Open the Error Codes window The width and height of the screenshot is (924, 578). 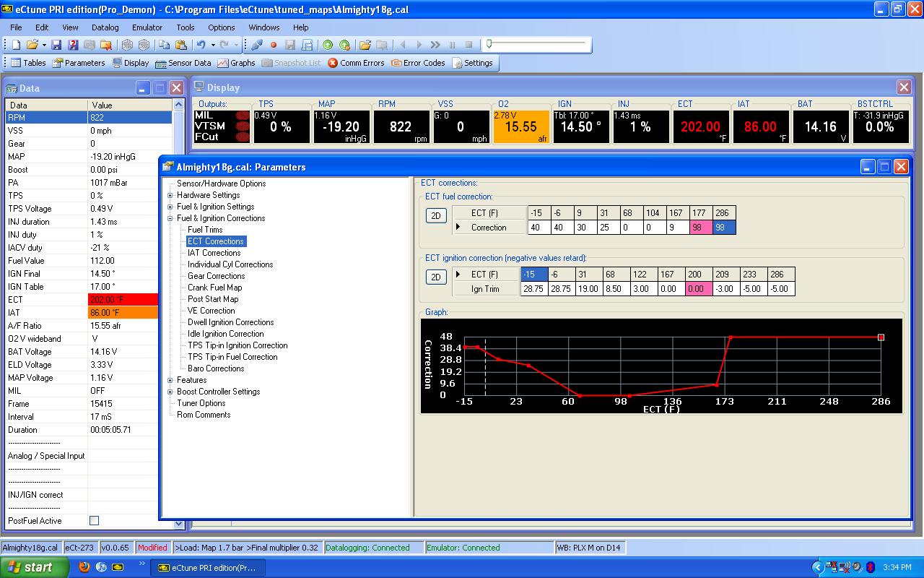point(418,63)
